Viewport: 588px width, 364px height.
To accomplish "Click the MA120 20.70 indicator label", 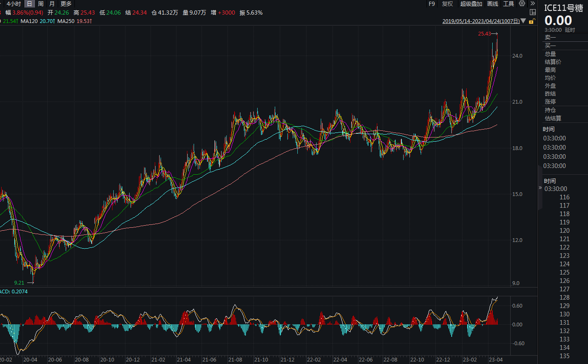I will [x=38, y=21].
